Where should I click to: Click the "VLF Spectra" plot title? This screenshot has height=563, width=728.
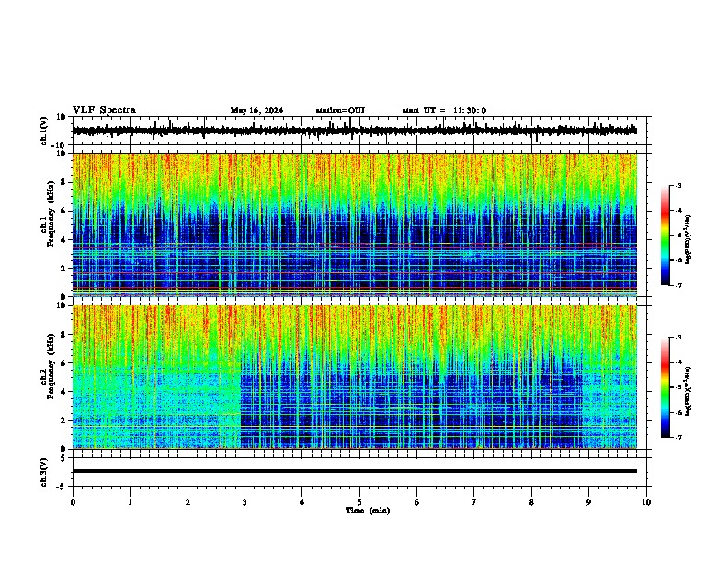pos(104,110)
